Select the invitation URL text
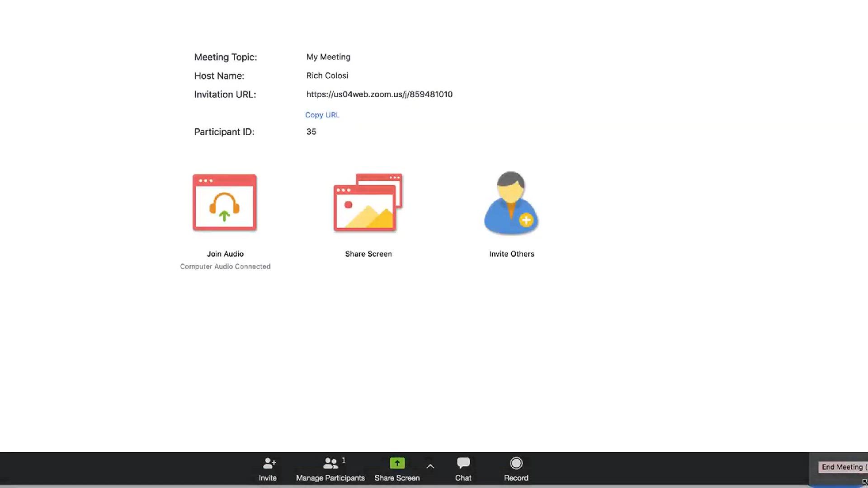This screenshot has height=488, width=868. click(379, 94)
